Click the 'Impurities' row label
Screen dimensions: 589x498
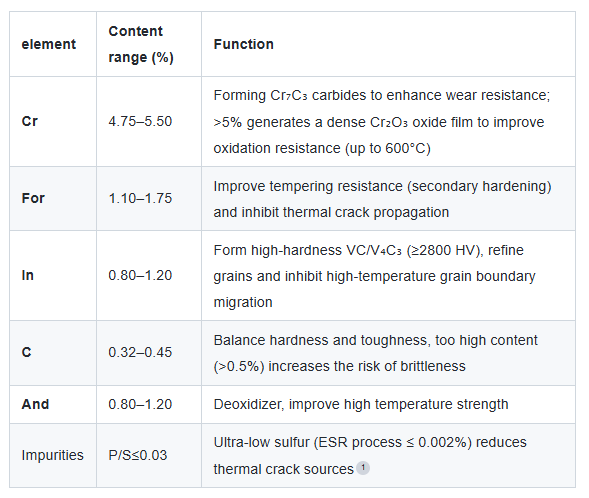tap(53, 455)
